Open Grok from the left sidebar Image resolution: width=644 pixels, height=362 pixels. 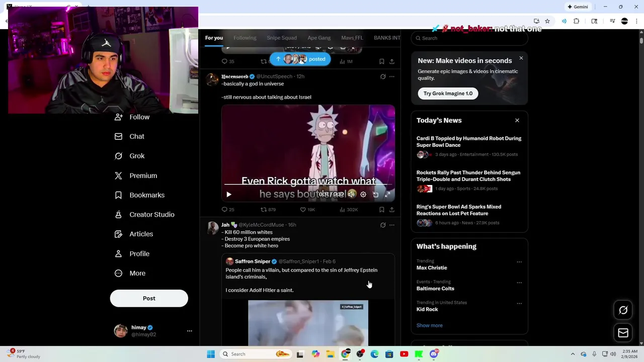coord(130,156)
